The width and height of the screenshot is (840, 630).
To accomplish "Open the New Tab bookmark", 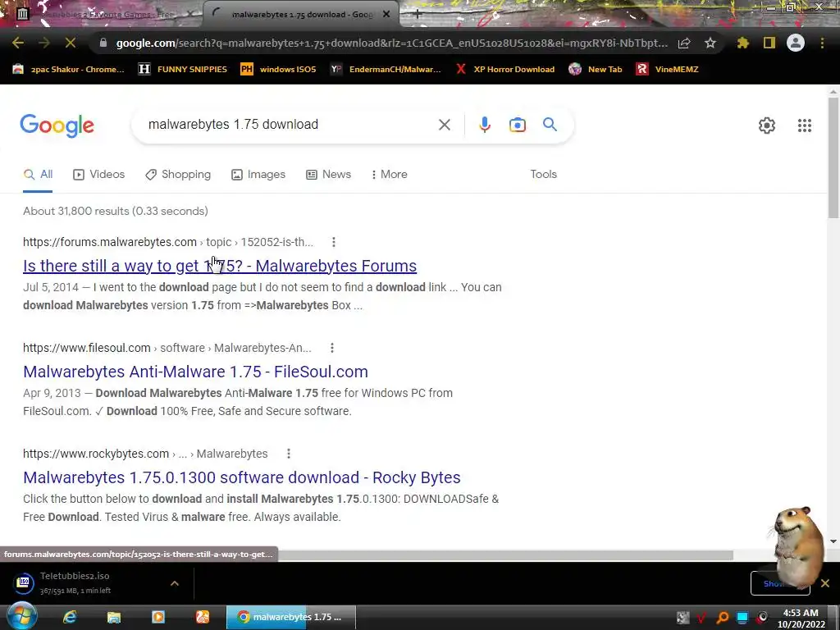I will (x=596, y=69).
